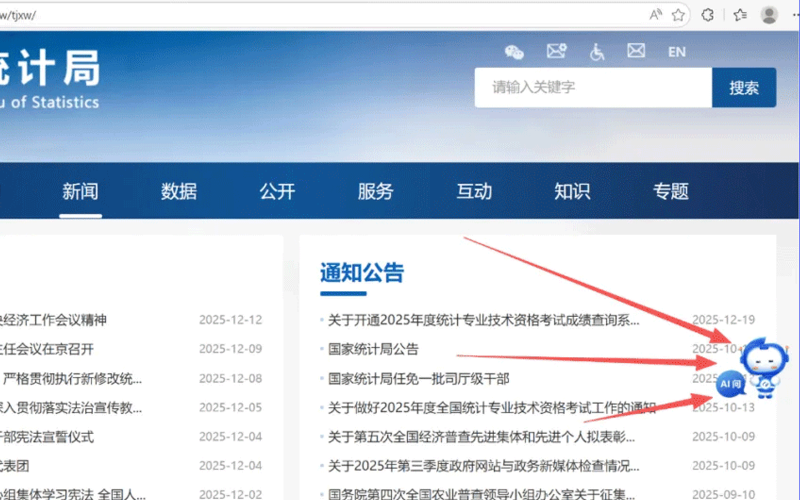This screenshot has height=500, width=800.
Task: Focus the keyword search input field
Action: click(x=593, y=87)
